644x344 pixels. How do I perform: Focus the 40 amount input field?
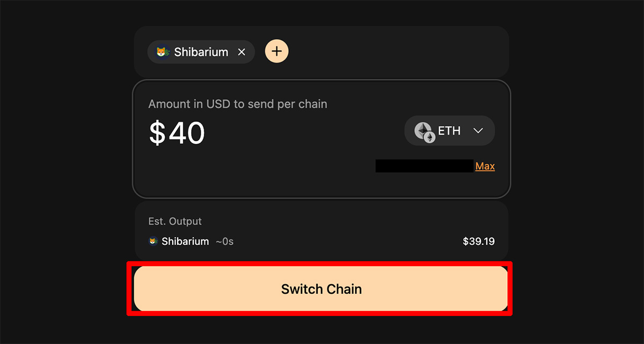(x=186, y=133)
